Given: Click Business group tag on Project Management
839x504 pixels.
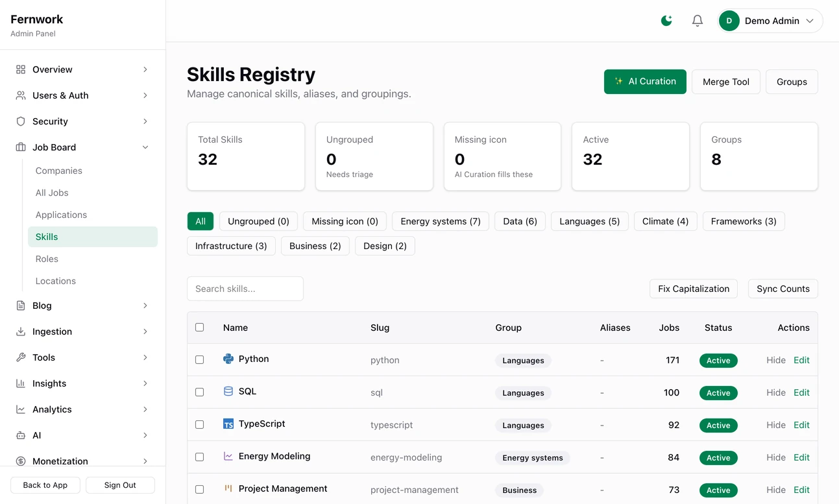Looking at the screenshot, I should pos(520,490).
